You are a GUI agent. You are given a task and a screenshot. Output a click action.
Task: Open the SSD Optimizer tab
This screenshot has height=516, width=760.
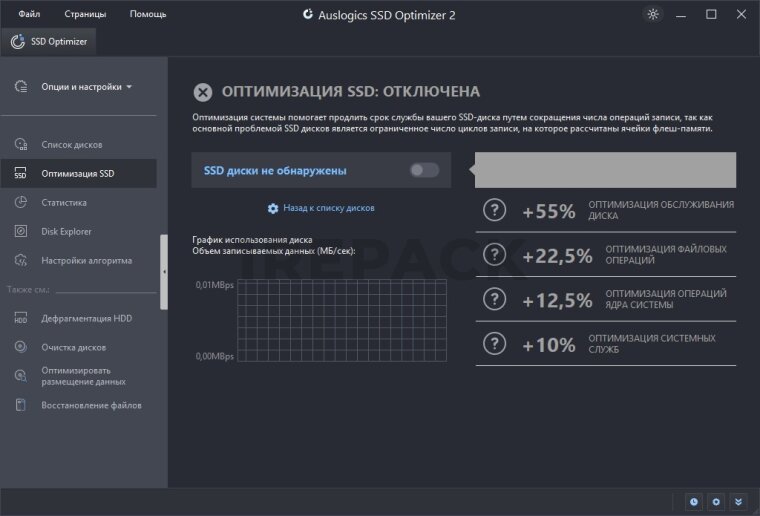(50, 41)
